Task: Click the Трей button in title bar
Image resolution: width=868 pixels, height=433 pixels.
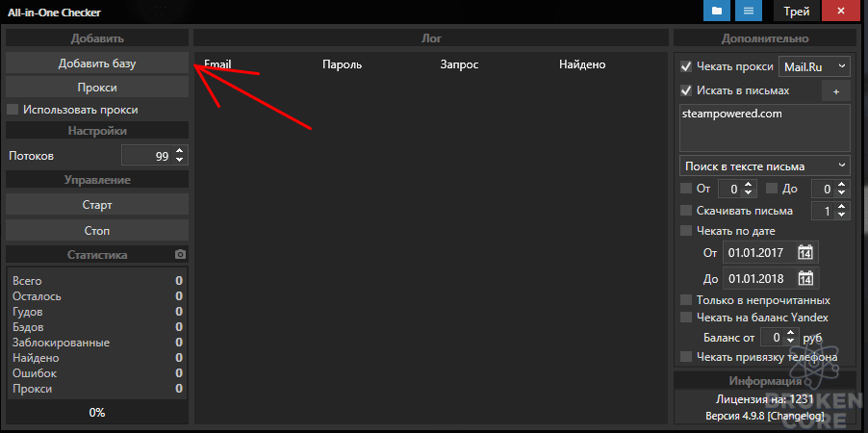Action: [x=796, y=12]
